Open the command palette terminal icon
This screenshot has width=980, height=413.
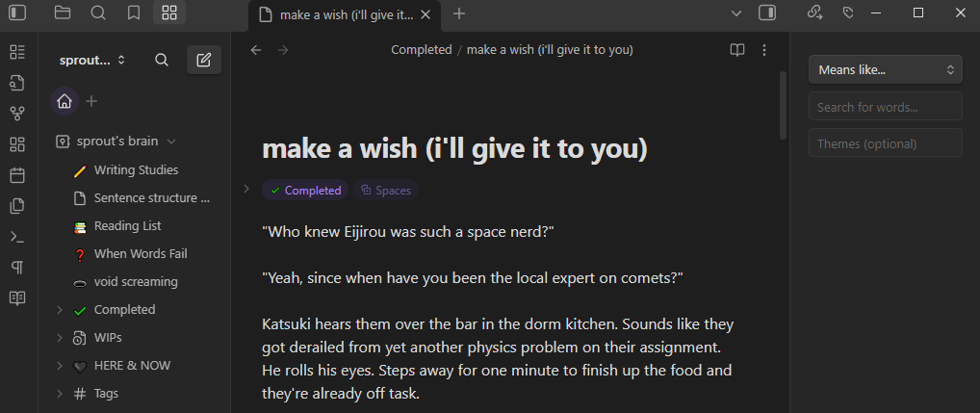tap(16, 237)
